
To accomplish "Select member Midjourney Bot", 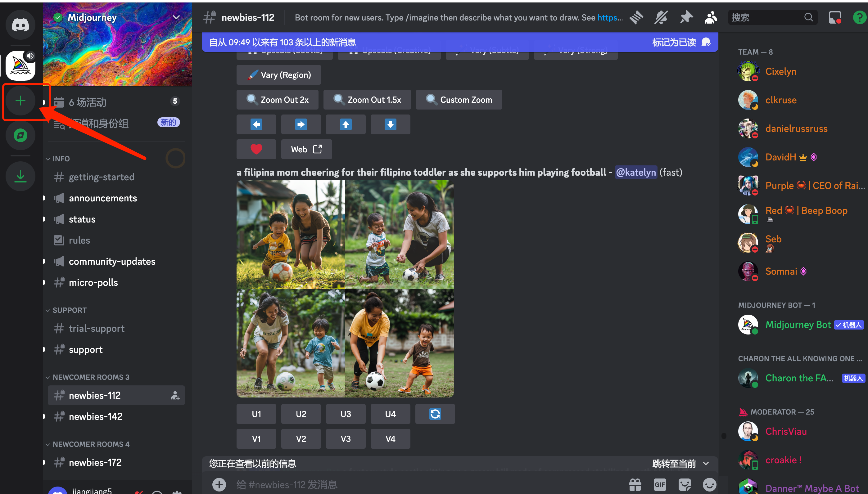I will pyautogui.click(x=802, y=325).
